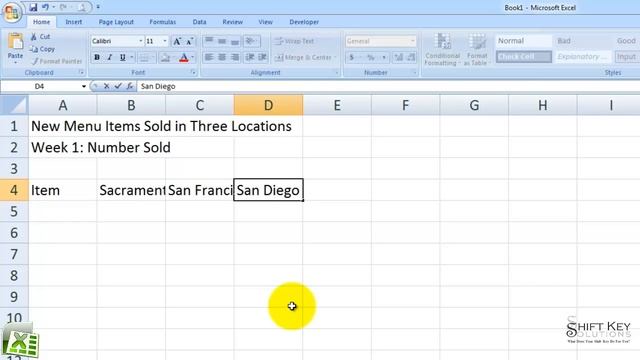Undo the last action
Viewport: 640px width, 360px height.
tap(45, 7)
